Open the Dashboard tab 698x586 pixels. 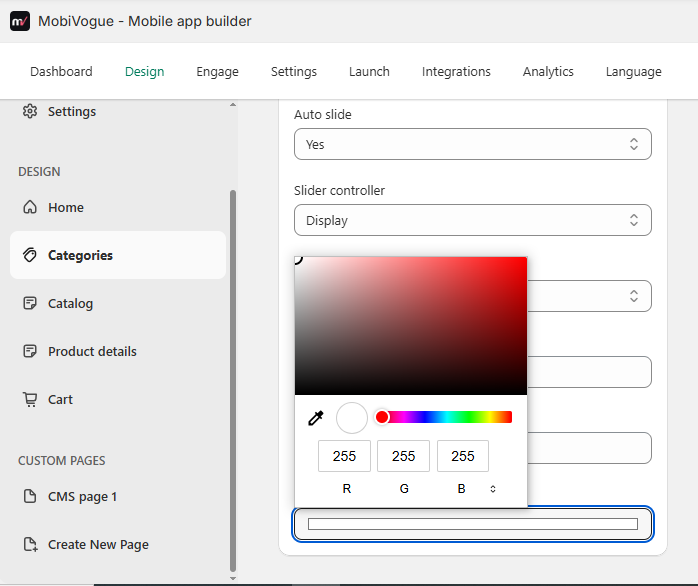pyautogui.click(x=61, y=71)
